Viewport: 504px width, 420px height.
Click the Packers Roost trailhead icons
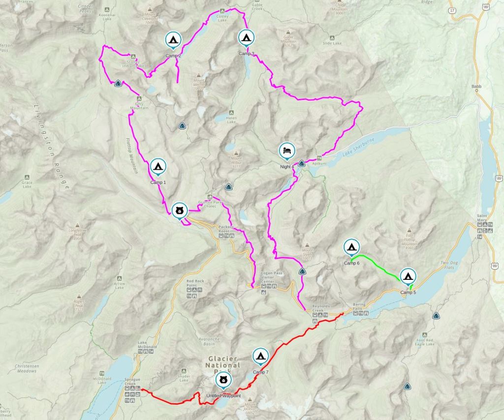(x=226, y=236)
